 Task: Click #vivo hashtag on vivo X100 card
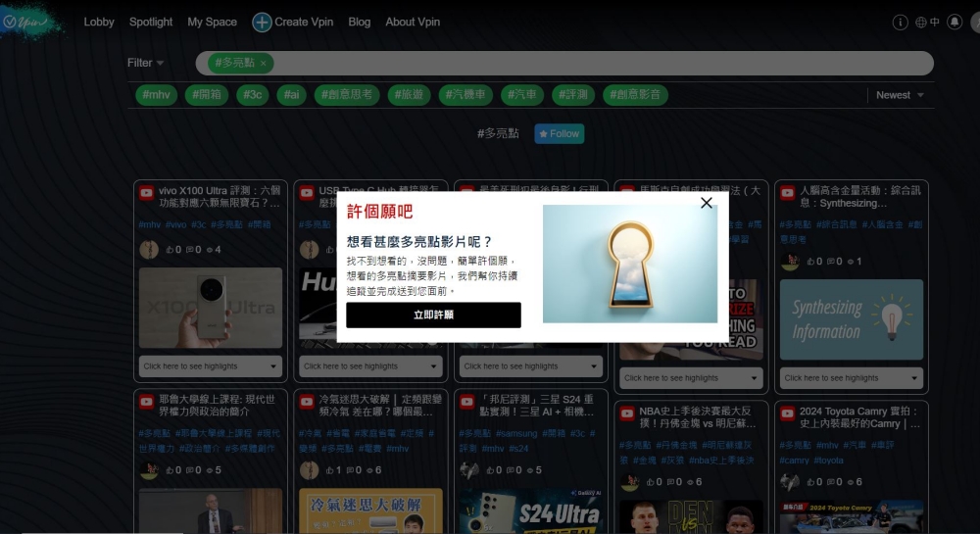tap(175, 224)
